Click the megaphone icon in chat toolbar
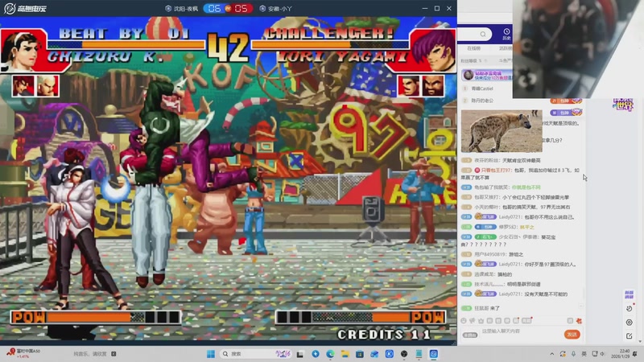Viewport: 644px width, 362px height. (473, 320)
